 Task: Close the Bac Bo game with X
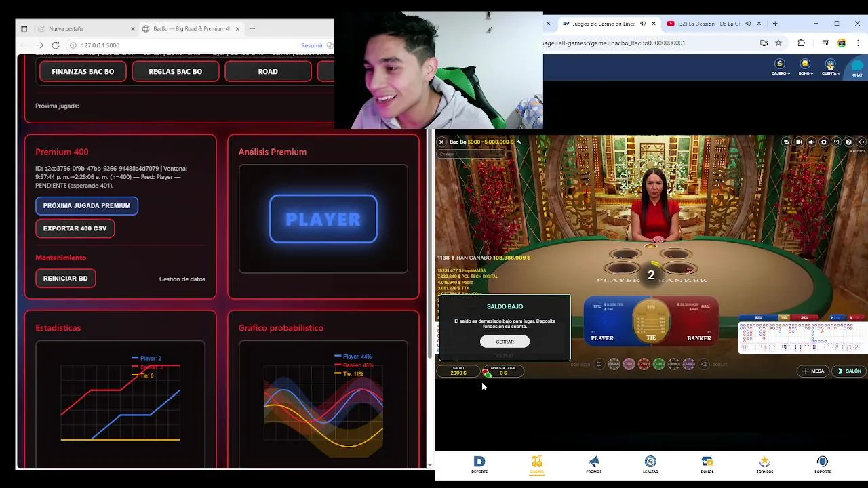click(441, 142)
